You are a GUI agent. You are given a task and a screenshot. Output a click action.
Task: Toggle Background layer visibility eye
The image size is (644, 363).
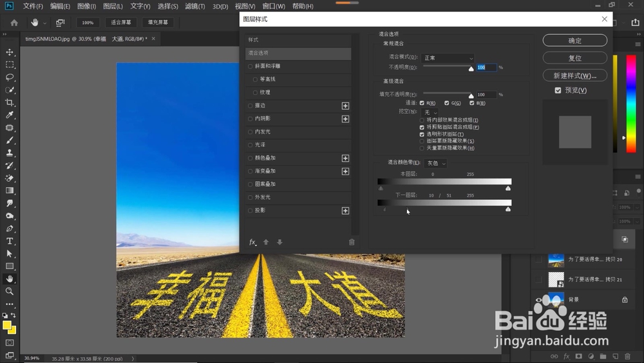pyautogui.click(x=538, y=300)
